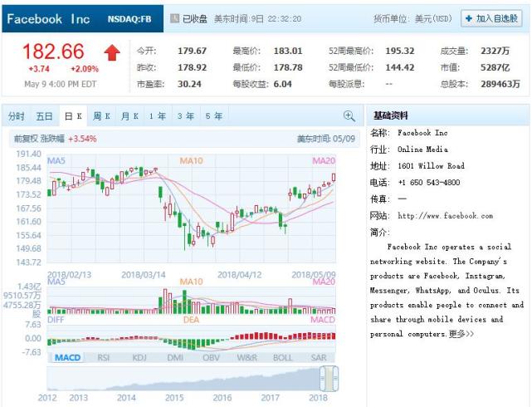Select the 月K chart tab
This screenshot has height=407, width=532.
pyautogui.click(x=129, y=116)
